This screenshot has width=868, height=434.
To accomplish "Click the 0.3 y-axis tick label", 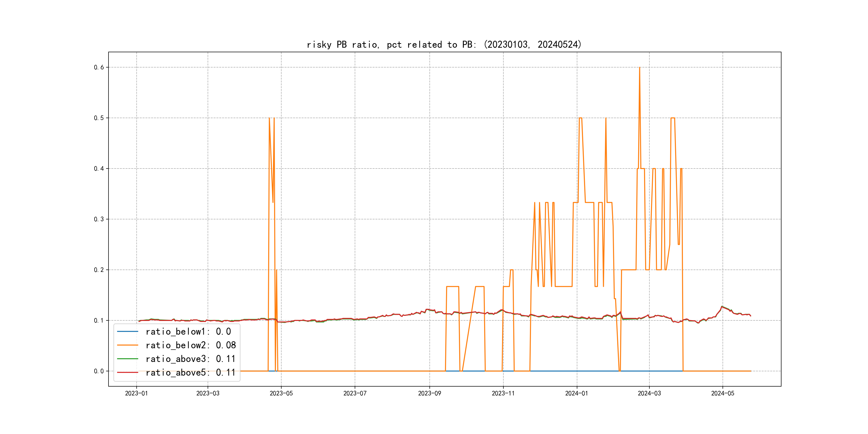I will coord(99,219).
